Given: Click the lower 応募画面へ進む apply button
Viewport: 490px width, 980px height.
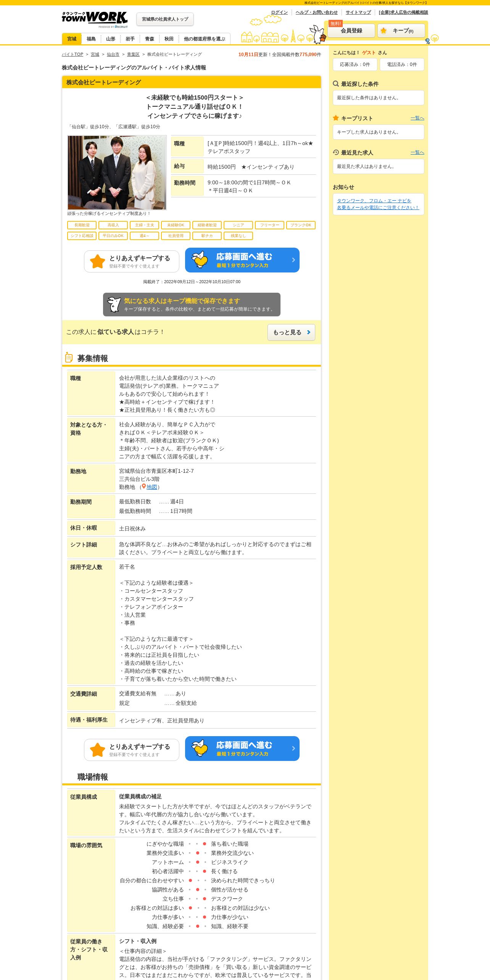Looking at the screenshot, I should 242,749.
